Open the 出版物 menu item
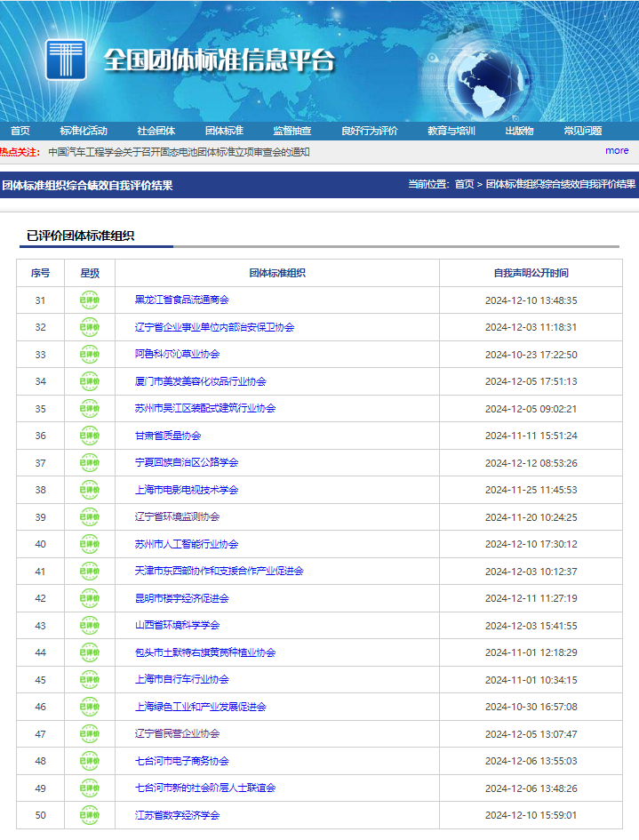This screenshot has height=840, width=639. point(520,131)
